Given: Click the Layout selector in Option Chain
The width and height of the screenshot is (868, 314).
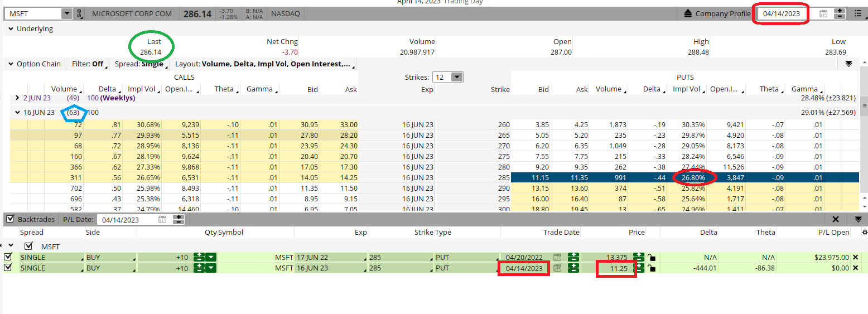Looking at the screenshot, I should tap(262, 64).
